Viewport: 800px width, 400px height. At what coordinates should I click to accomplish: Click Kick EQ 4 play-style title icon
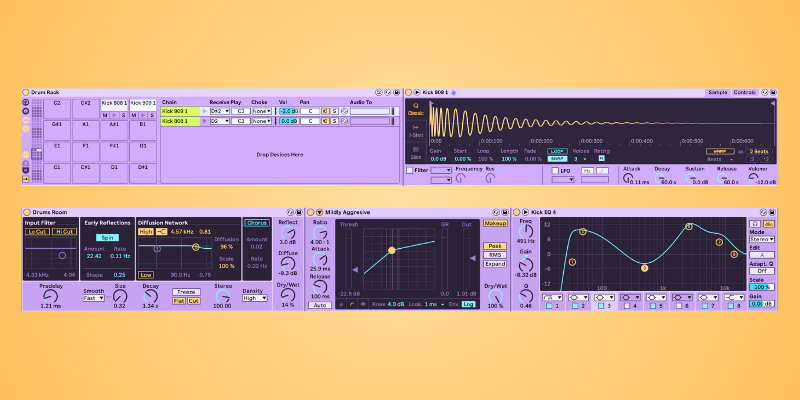coord(525,212)
